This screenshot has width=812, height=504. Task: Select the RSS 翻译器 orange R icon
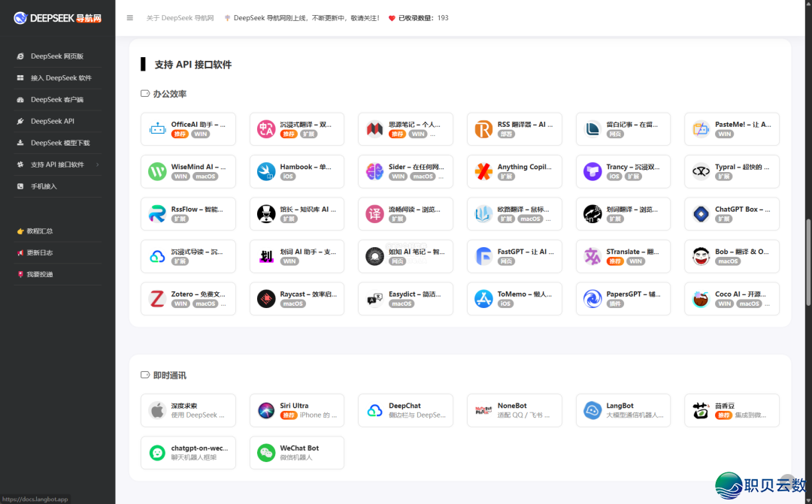tap(483, 129)
